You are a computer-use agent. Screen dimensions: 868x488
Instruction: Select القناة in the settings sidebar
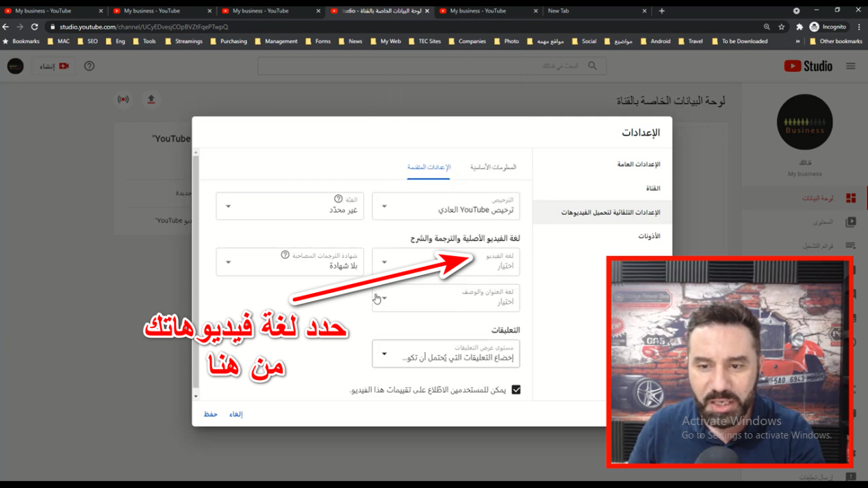[652, 188]
